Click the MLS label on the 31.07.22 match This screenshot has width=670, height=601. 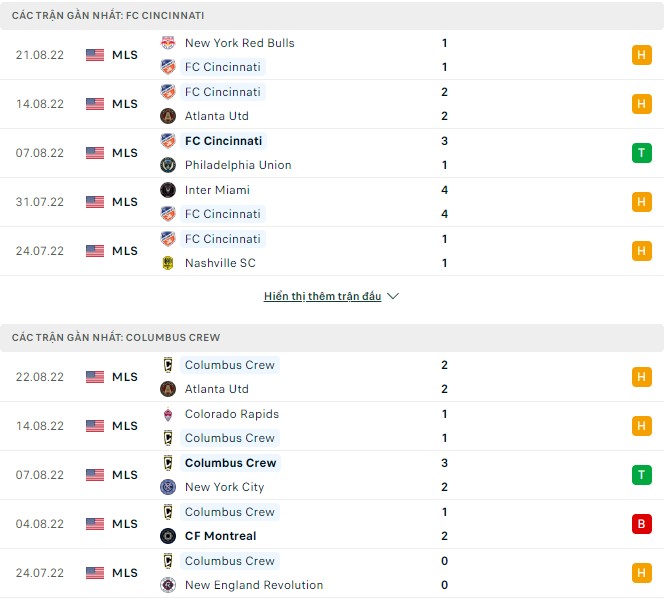(x=125, y=202)
